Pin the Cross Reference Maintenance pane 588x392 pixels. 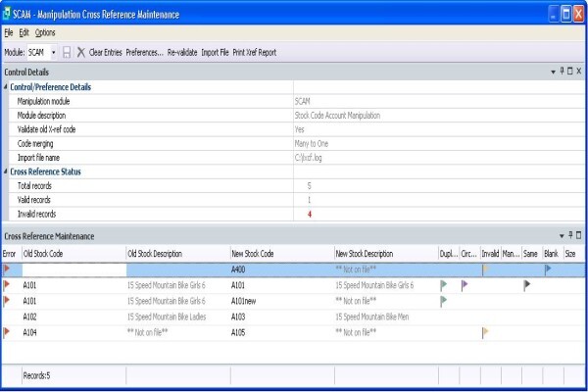(x=570, y=235)
